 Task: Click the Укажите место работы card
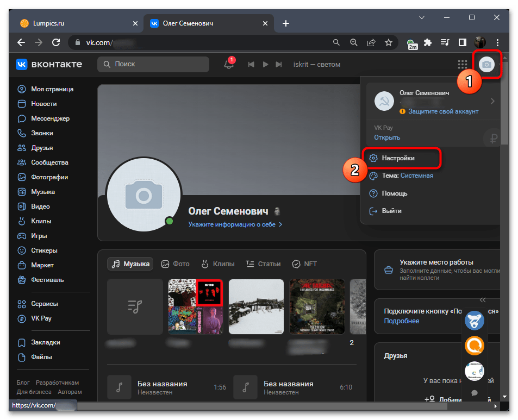[436, 269]
